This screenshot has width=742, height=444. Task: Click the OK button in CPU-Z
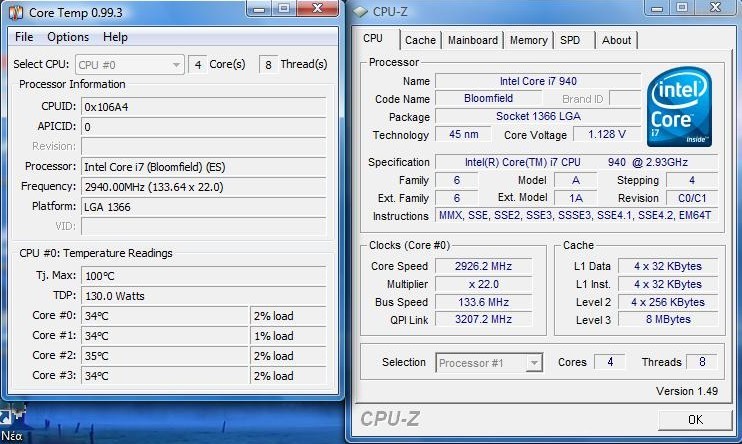coord(695,420)
